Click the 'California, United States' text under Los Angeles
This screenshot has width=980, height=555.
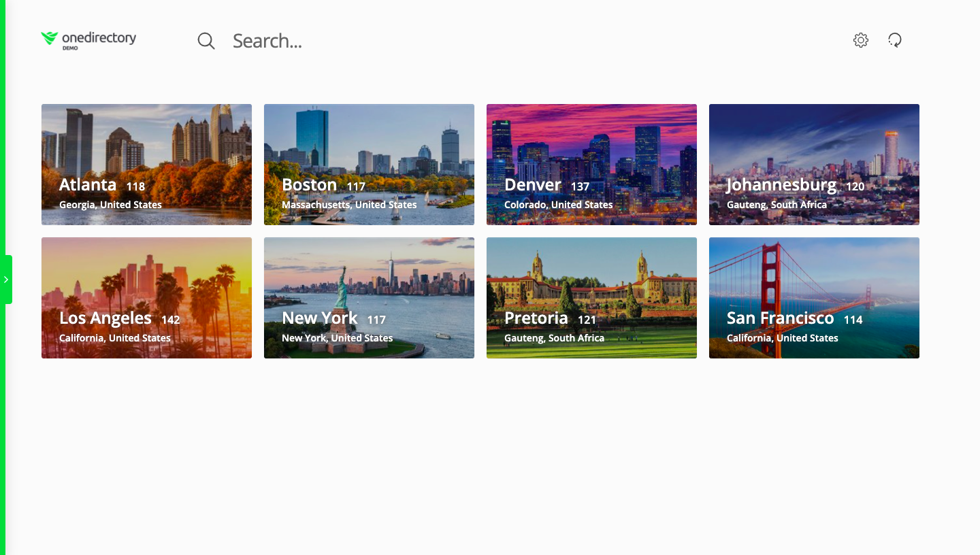coord(115,338)
